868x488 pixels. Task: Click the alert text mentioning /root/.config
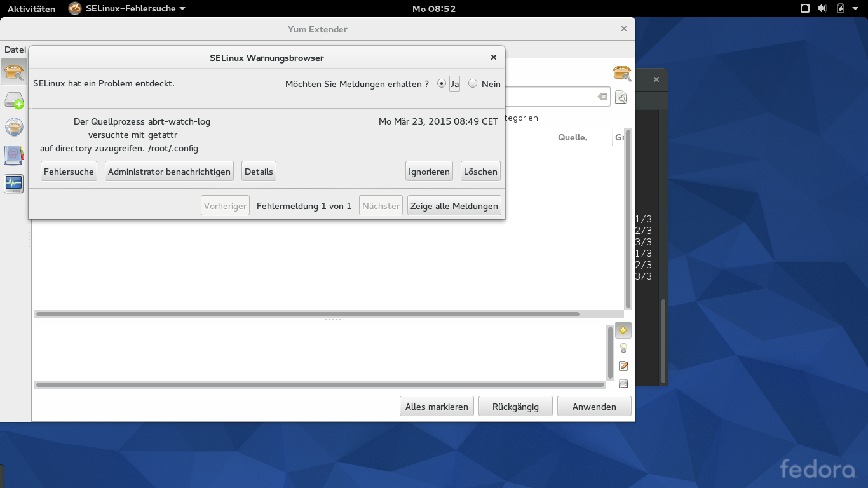click(x=119, y=149)
